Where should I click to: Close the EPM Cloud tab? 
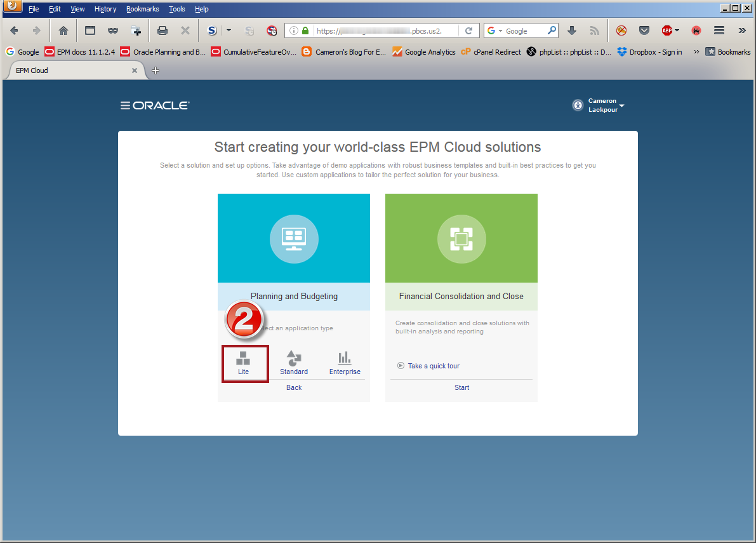tap(135, 70)
